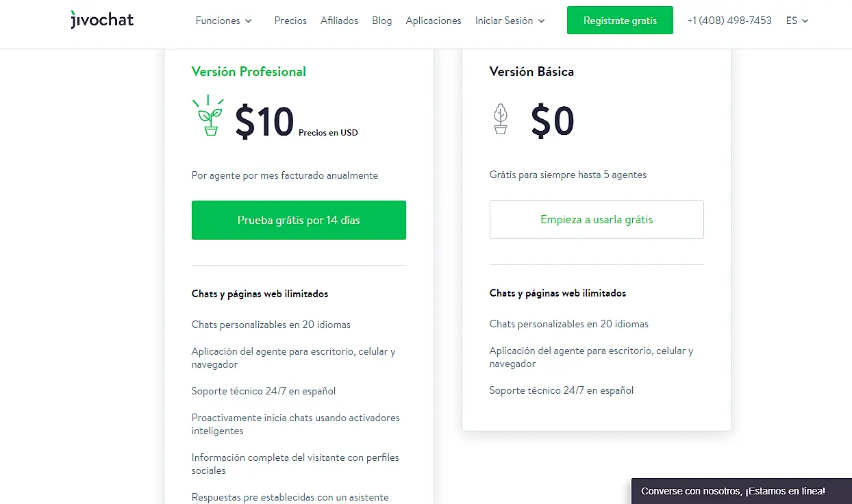
Task: Call the +1 (408) 498-7453 phone link
Action: coord(729,21)
